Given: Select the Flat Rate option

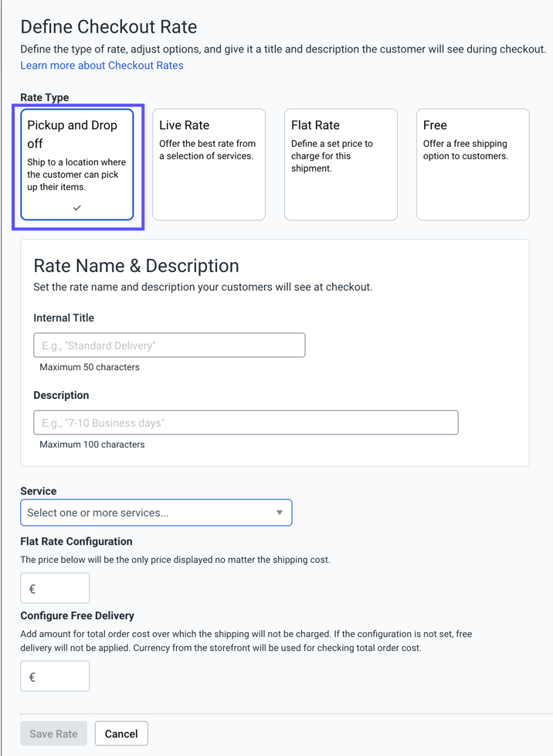Looking at the screenshot, I should tap(341, 164).
